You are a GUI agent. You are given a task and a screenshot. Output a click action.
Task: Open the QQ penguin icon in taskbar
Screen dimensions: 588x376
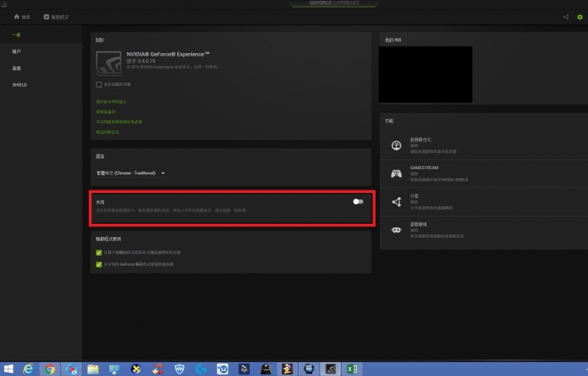point(266,369)
